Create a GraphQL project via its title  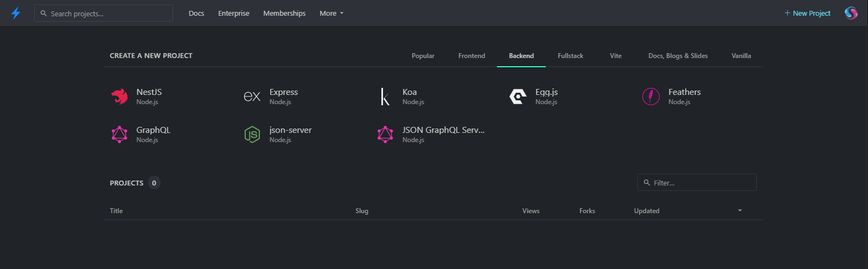point(154,130)
